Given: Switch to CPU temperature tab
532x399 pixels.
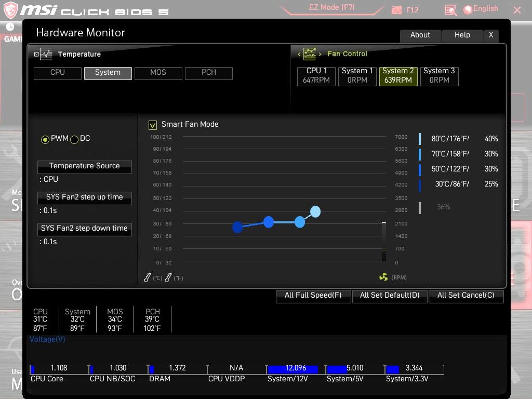Looking at the screenshot, I should 58,73.
